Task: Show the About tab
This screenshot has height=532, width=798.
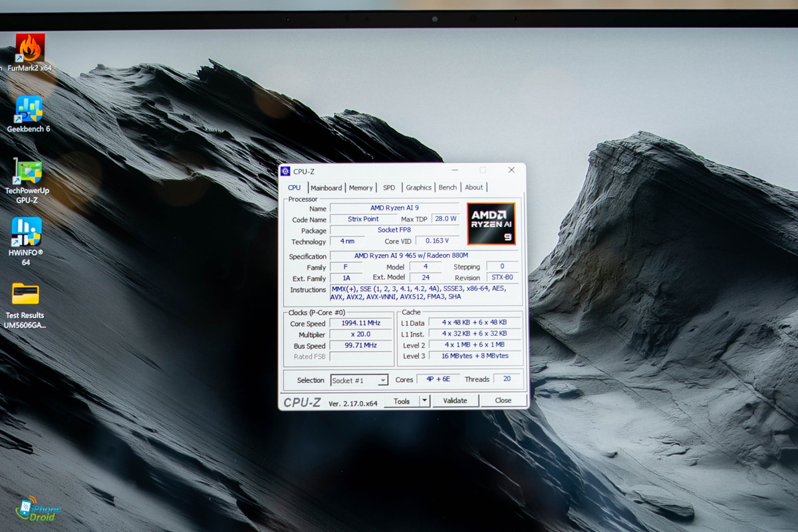Action: pyautogui.click(x=473, y=188)
